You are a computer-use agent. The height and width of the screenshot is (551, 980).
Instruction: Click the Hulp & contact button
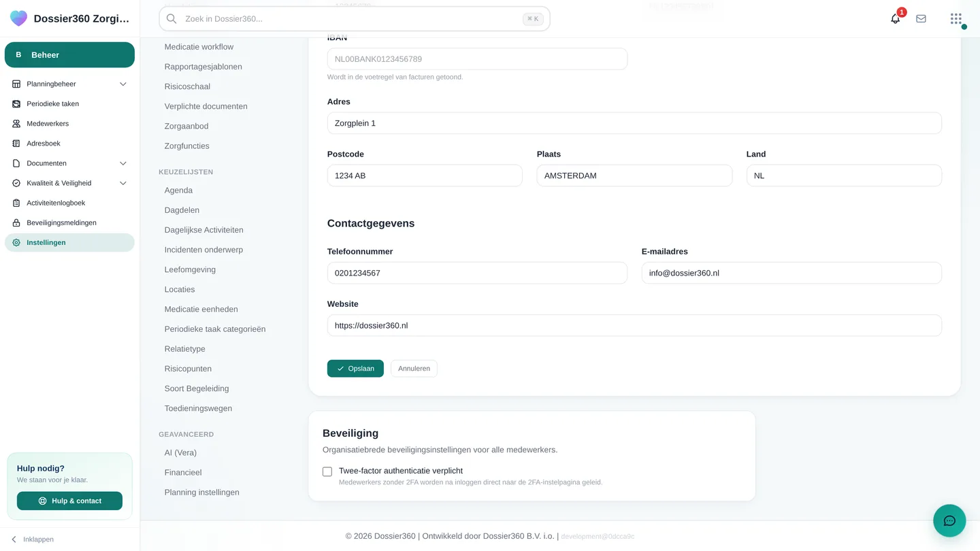pyautogui.click(x=69, y=501)
